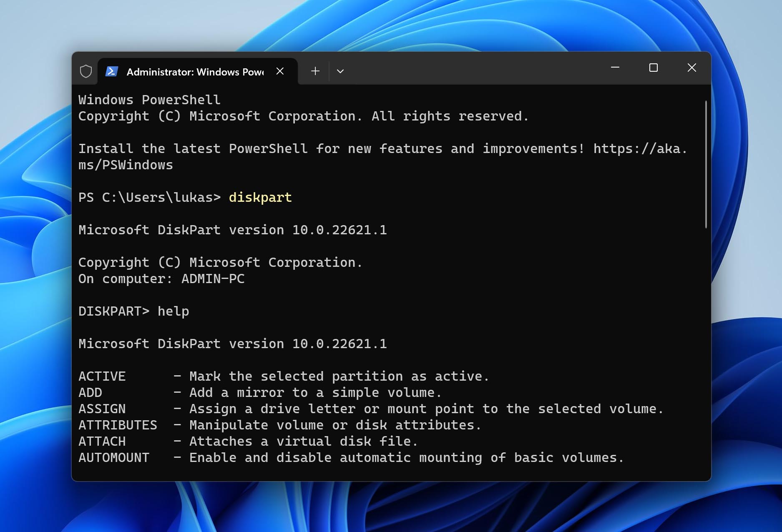The width and height of the screenshot is (782, 532).
Task: Close the PowerShell tab
Action: pyautogui.click(x=280, y=71)
